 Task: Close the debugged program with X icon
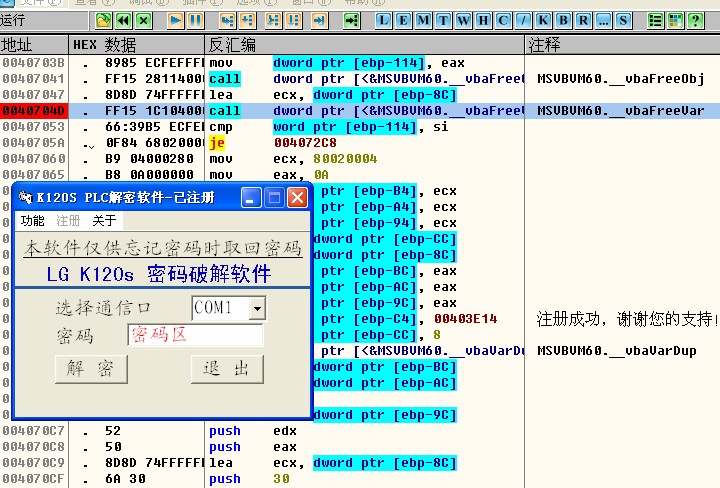[x=144, y=21]
